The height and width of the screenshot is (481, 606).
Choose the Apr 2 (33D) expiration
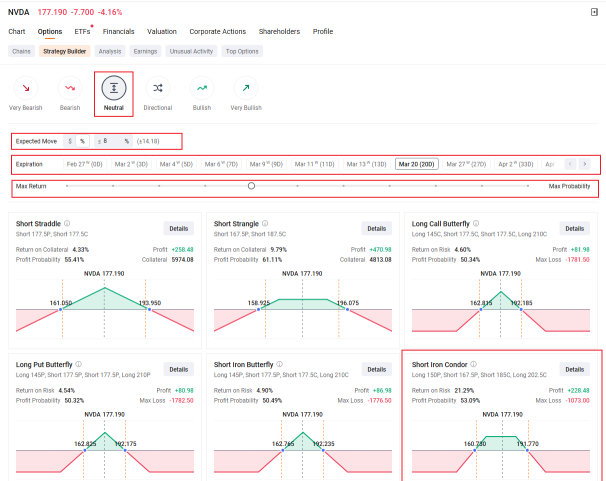pyautogui.click(x=516, y=164)
